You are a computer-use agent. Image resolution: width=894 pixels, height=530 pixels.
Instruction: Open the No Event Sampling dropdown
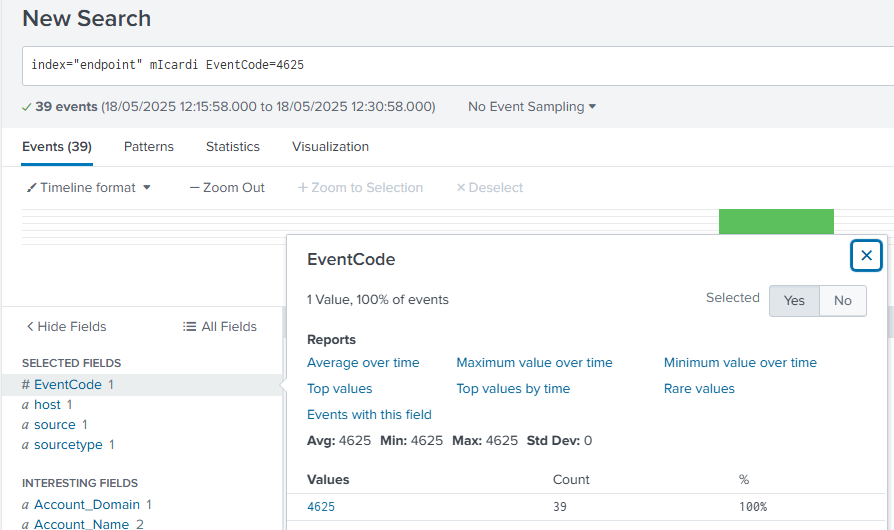[532, 107]
